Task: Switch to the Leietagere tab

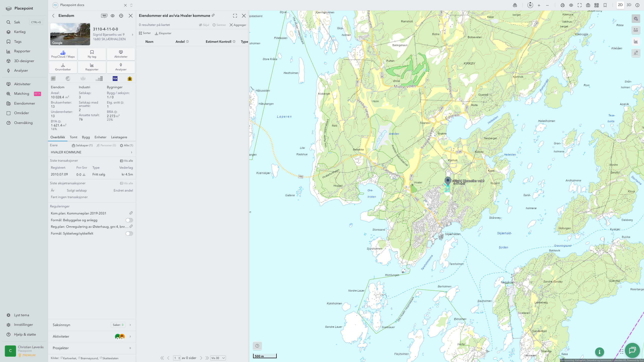Action: 119,137
